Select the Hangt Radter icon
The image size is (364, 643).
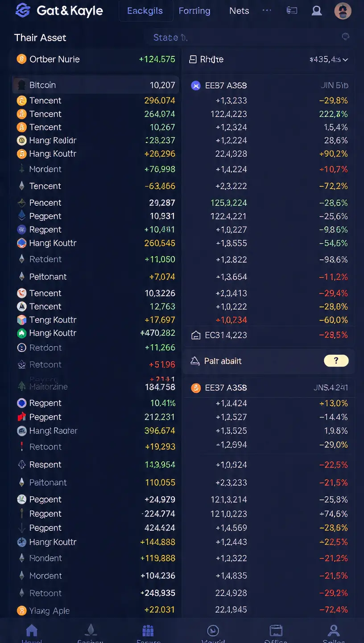tap(21, 431)
